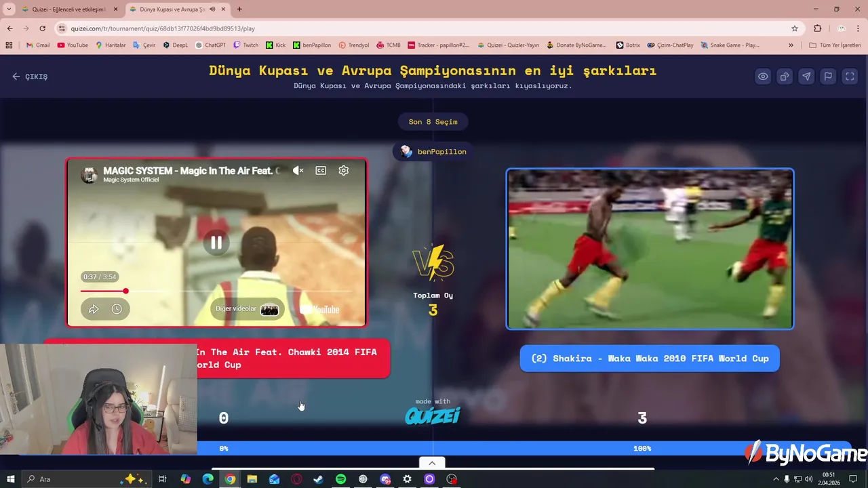
Task: Open notifications center on taskbar
Action: (x=853, y=479)
